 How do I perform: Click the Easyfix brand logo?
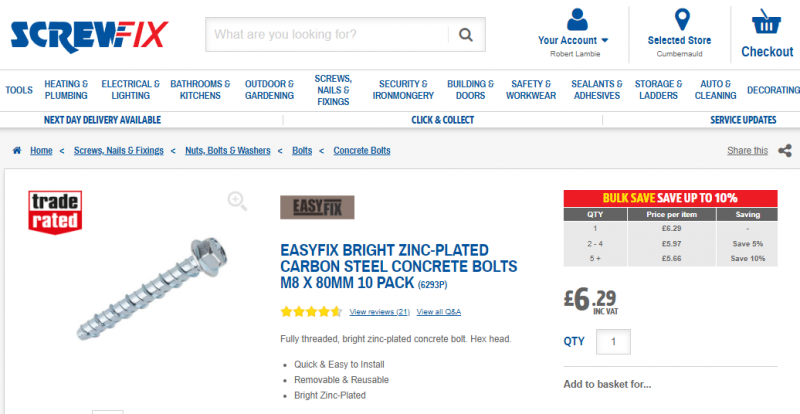[317, 207]
